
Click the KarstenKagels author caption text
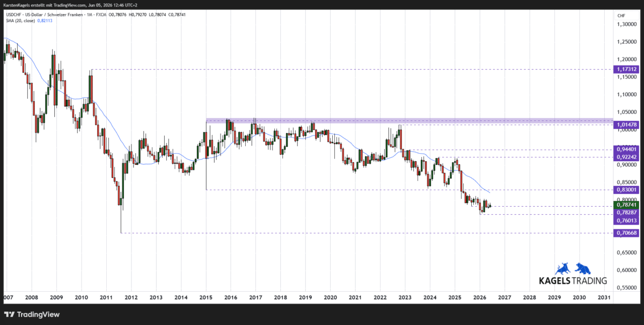click(70, 5)
